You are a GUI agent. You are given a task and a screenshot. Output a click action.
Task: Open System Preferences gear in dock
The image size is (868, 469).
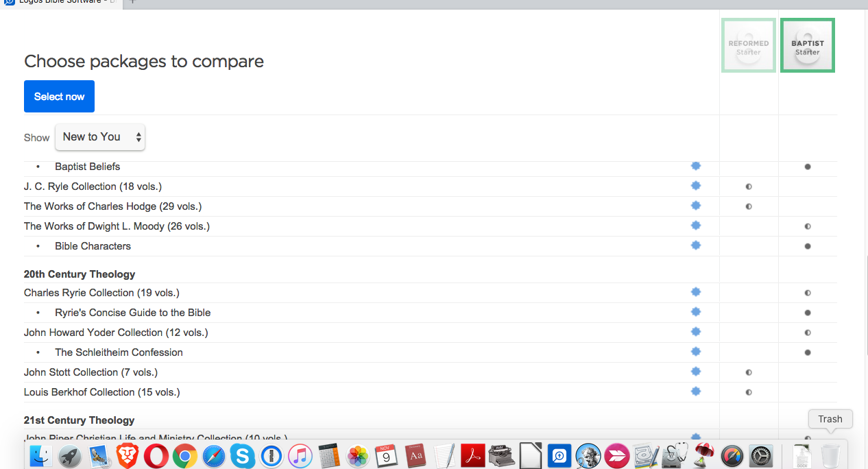(761, 455)
